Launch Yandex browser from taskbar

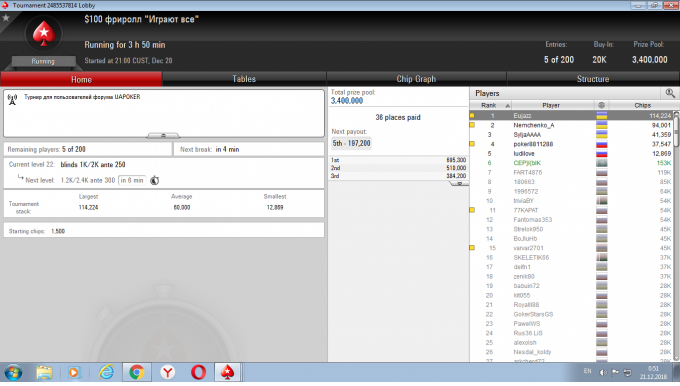pos(168,372)
